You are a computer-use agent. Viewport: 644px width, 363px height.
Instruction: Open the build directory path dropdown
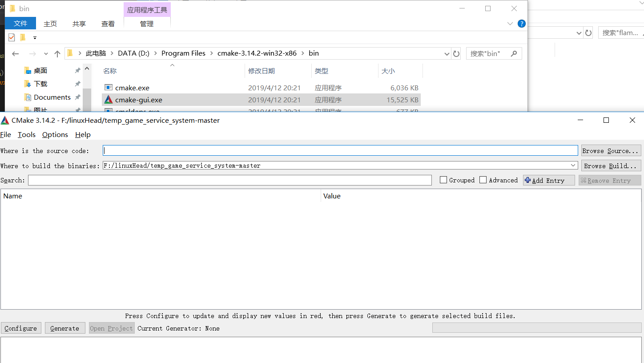point(573,165)
